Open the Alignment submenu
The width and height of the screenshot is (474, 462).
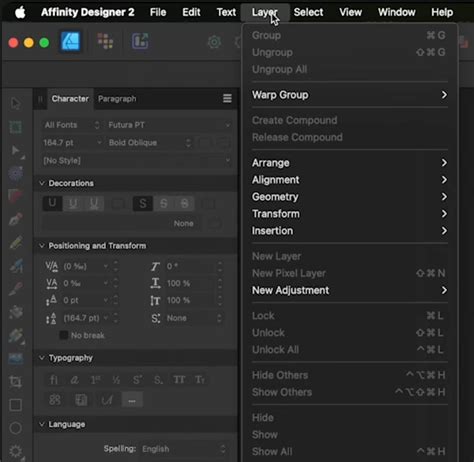click(x=349, y=180)
